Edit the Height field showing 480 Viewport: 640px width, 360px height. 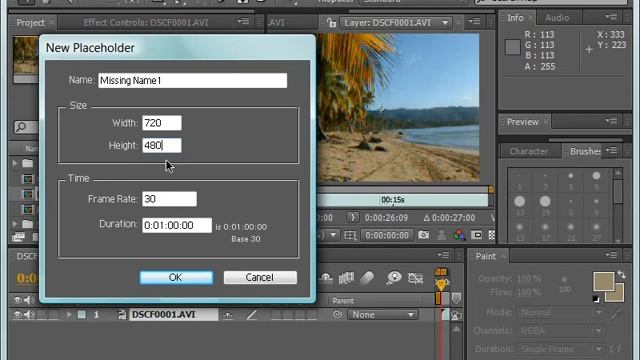tap(162, 145)
